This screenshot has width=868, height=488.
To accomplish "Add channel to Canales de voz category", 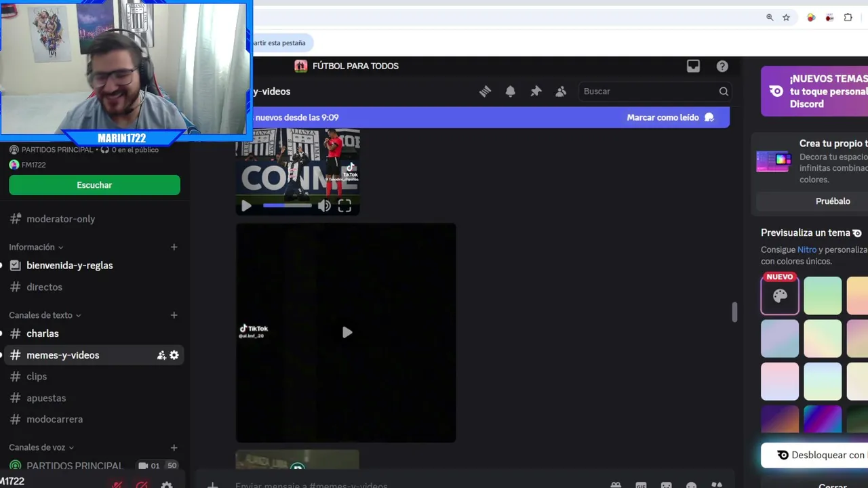I will coord(174,447).
